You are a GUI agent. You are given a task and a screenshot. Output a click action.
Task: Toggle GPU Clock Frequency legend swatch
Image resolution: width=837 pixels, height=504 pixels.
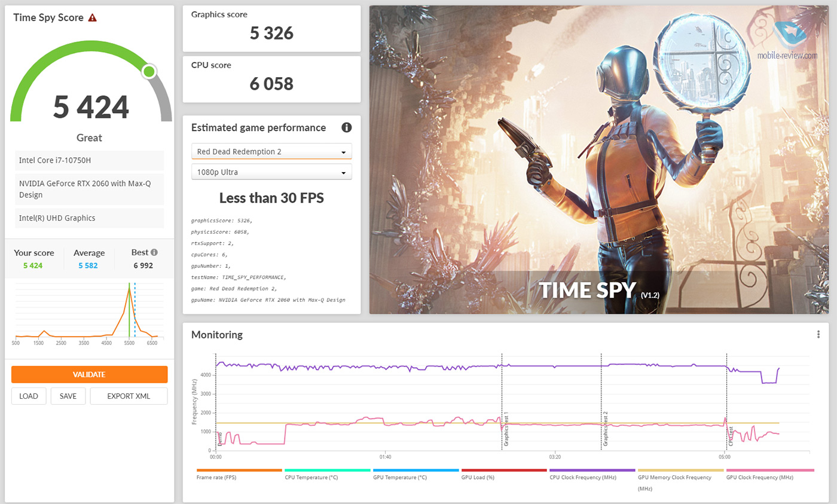(770, 471)
